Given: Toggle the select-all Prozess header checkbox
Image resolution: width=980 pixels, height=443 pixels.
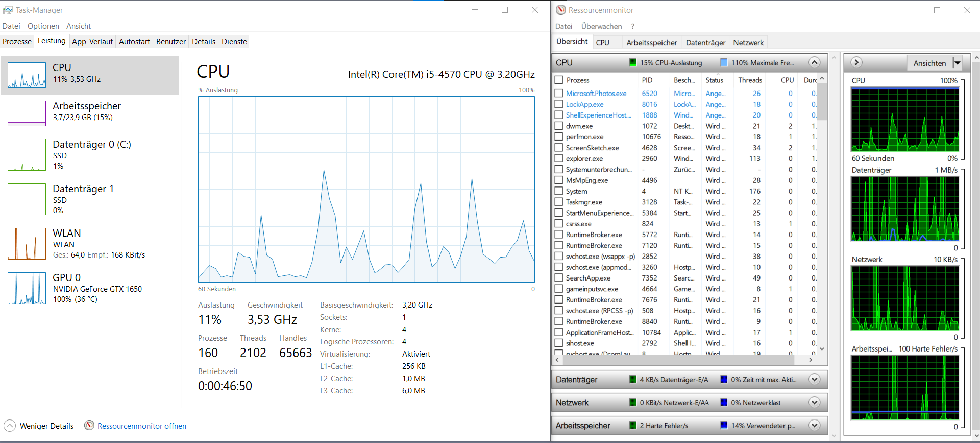Looking at the screenshot, I should point(559,80).
